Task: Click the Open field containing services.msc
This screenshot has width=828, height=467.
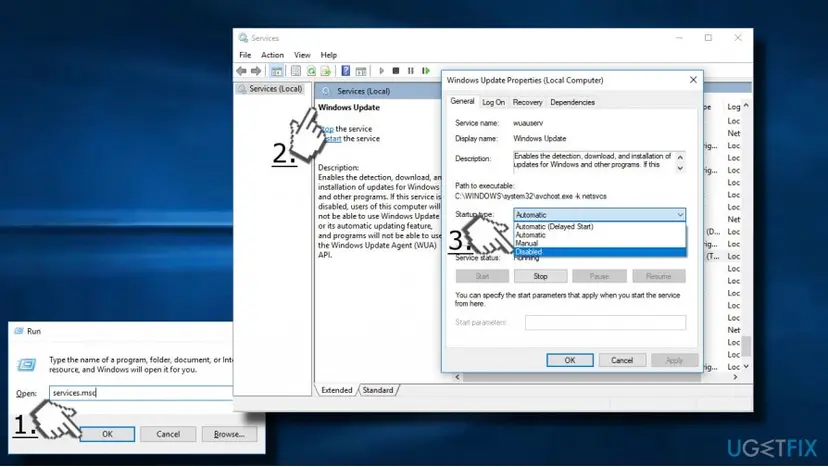Action: tap(140, 393)
